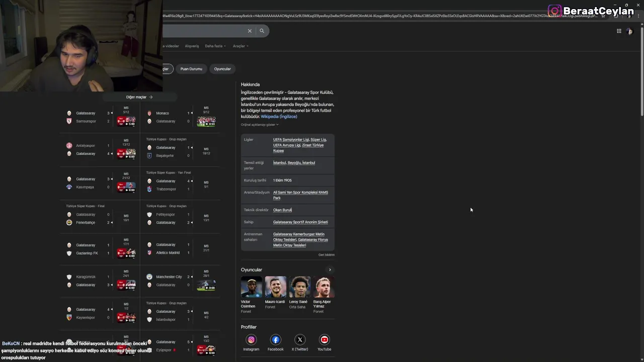Click the Samsunspor team crest
Screen dimensions: 644x362
tap(69, 121)
